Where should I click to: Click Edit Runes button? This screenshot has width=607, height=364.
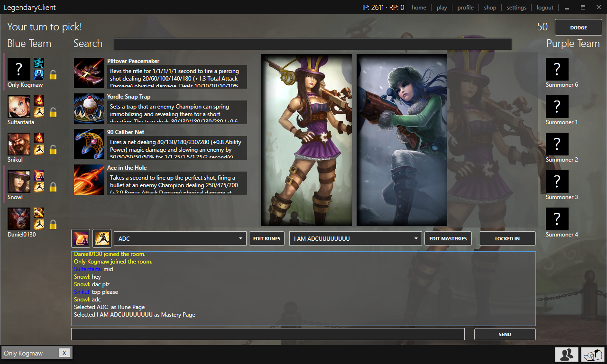click(x=267, y=238)
